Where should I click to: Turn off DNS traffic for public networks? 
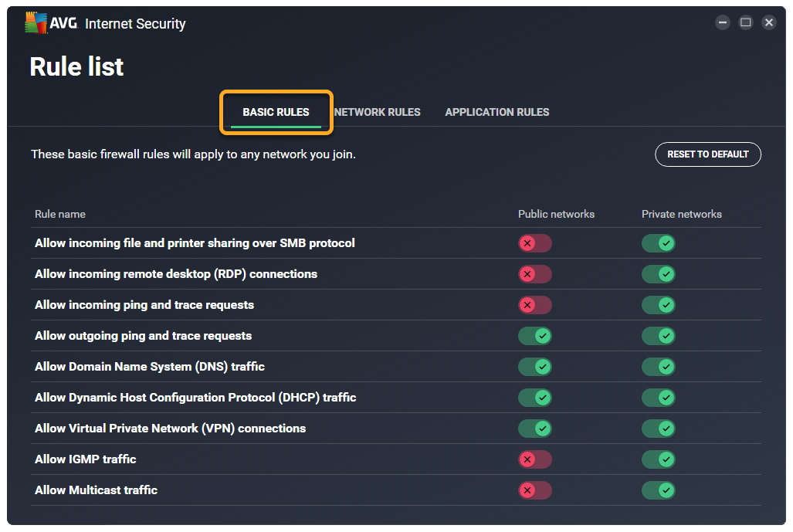(x=534, y=367)
